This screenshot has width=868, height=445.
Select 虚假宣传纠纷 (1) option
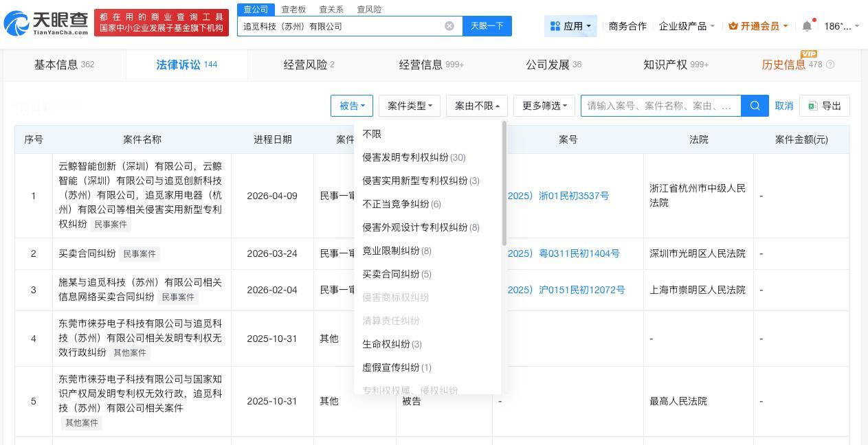pos(429,367)
